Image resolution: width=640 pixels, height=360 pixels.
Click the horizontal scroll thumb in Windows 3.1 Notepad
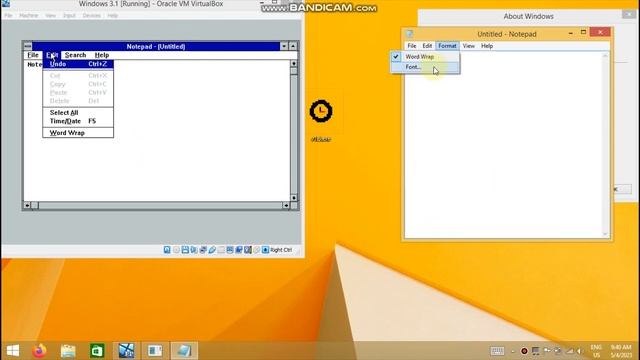point(35,205)
